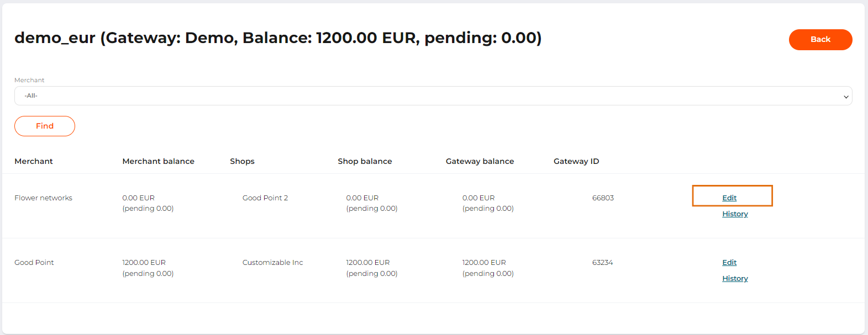Click the Shops column header
Screen dimensions: 868x335
point(242,161)
